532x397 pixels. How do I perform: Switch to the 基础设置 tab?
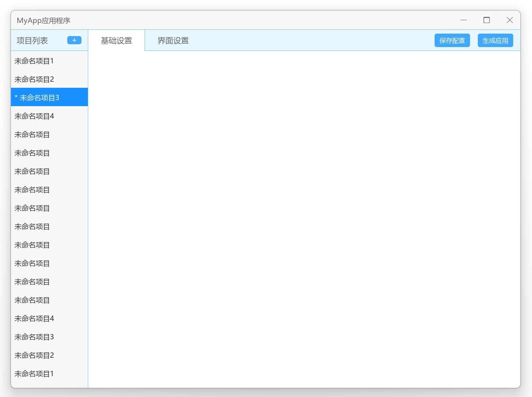[116, 40]
